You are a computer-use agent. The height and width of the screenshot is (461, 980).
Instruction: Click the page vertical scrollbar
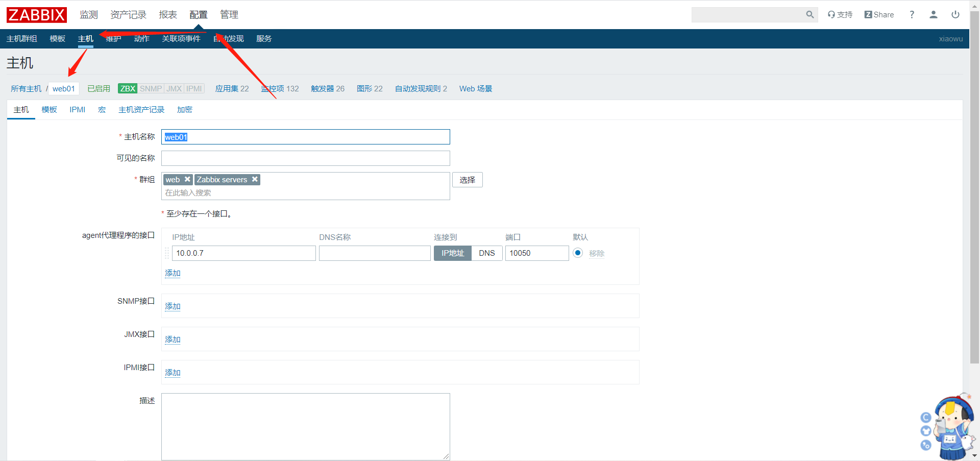click(974, 204)
